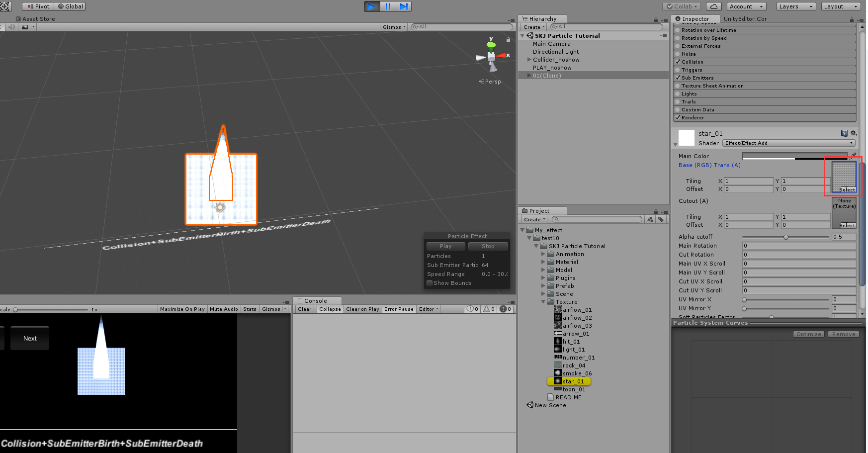Enable the Noise particle module

(x=677, y=54)
